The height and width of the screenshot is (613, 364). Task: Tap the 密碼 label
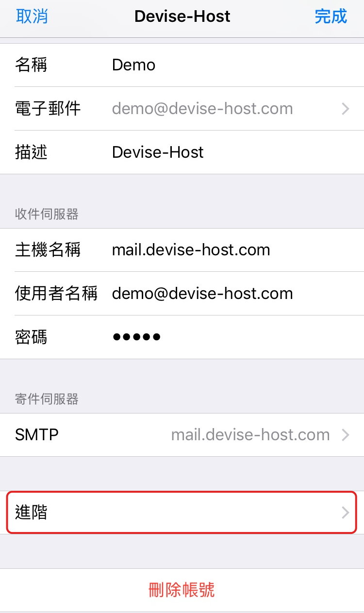tap(31, 337)
